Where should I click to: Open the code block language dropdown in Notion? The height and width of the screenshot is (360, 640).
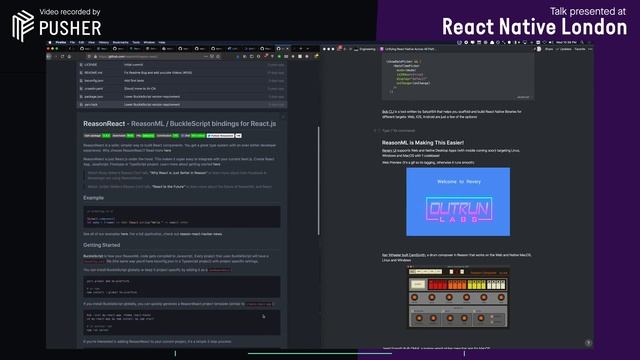click(524, 97)
